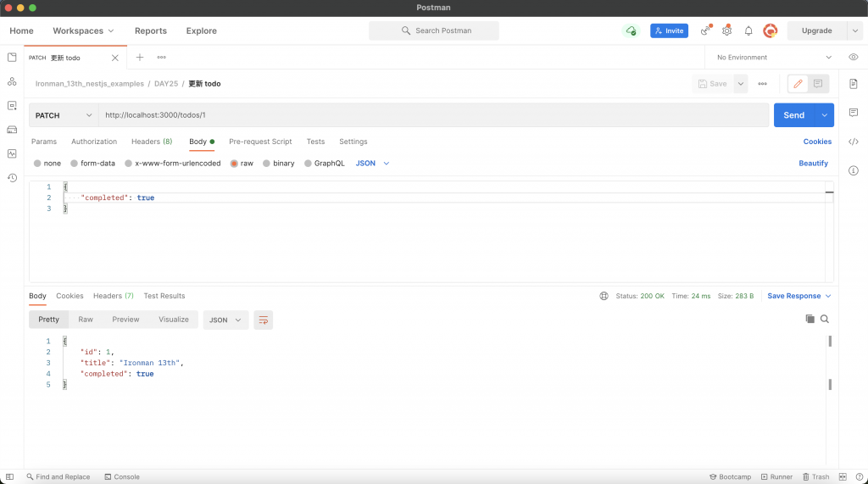Open the No Environment selector
Viewport: 868px width, 484px height.
point(773,57)
